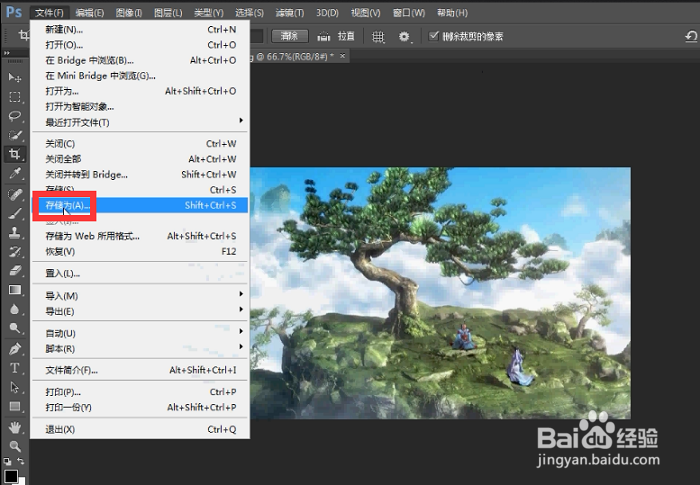Select the Blur tool

[15, 309]
